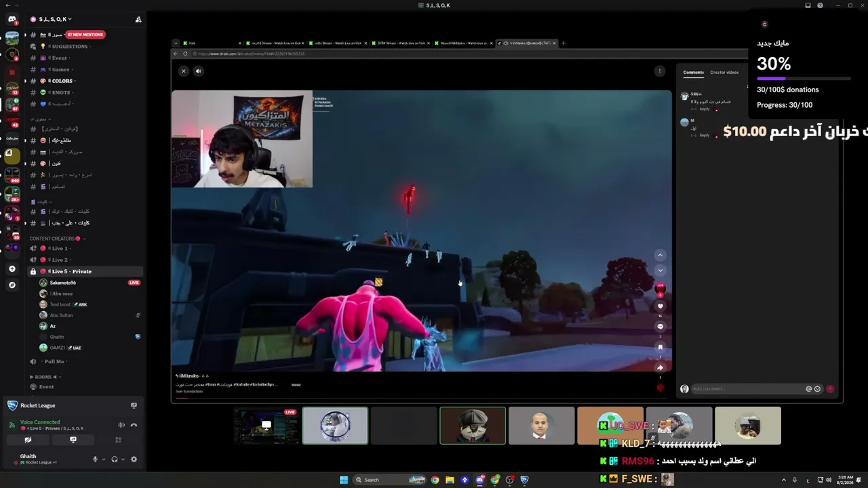Click the TikTok video progress bar
The height and width of the screenshot is (488, 868).
pyautogui.click(x=420, y=398)
